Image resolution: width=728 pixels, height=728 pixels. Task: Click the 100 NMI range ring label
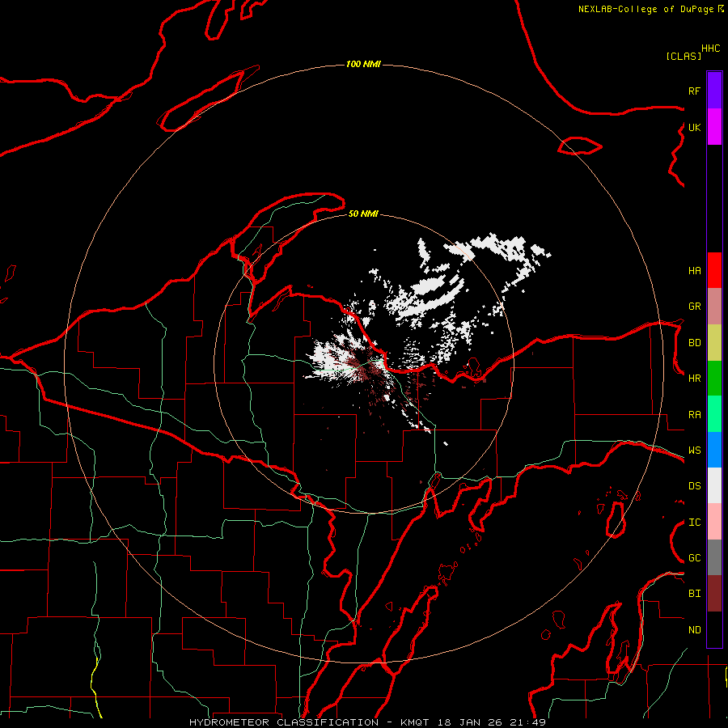coord(363,64)
